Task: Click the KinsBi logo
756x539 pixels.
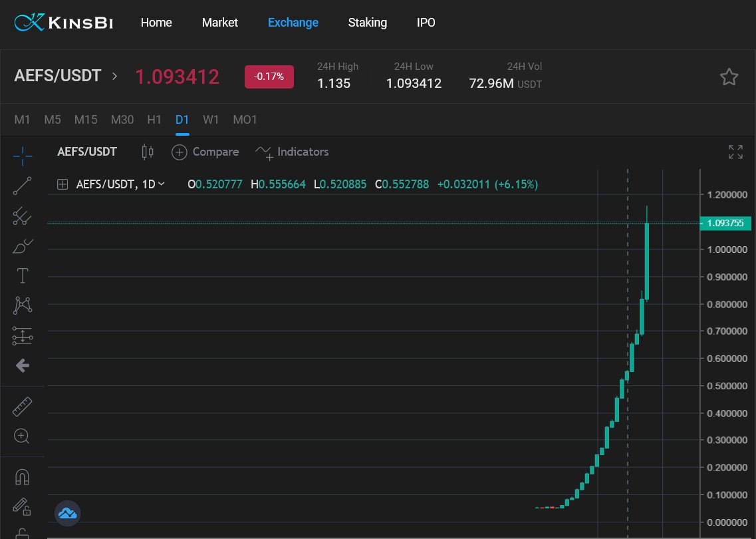Action: (x=64, y=22)
